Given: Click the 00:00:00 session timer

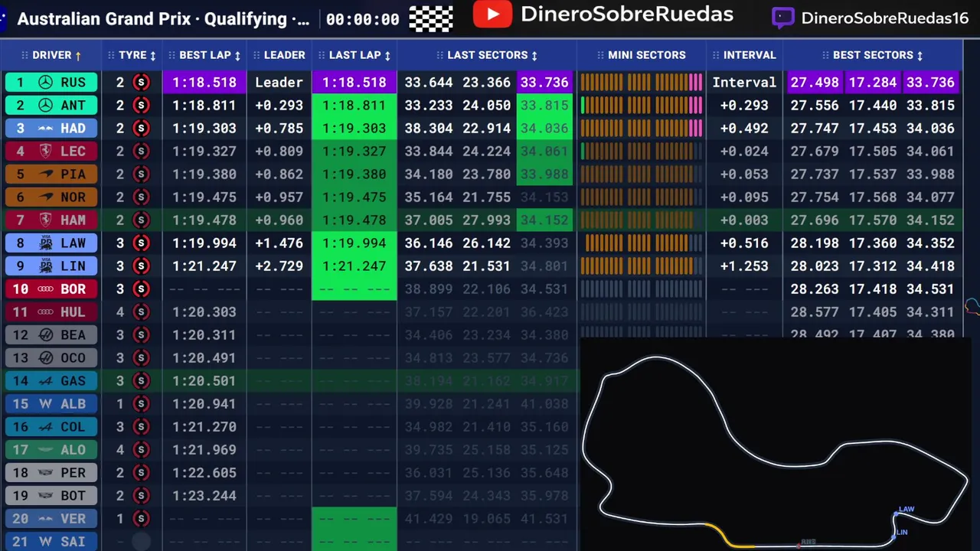Looking at the screenshot, I should [x=363, y=20].
